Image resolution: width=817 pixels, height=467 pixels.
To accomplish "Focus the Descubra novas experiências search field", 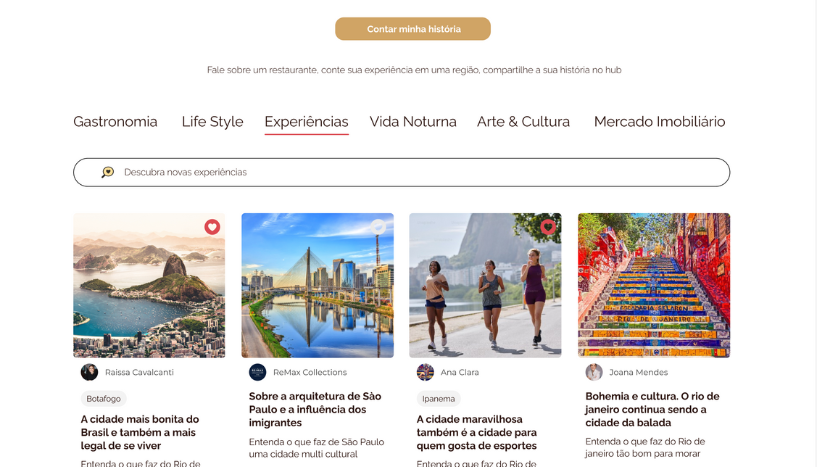I will pyautogui.click(x=401, y=173).
